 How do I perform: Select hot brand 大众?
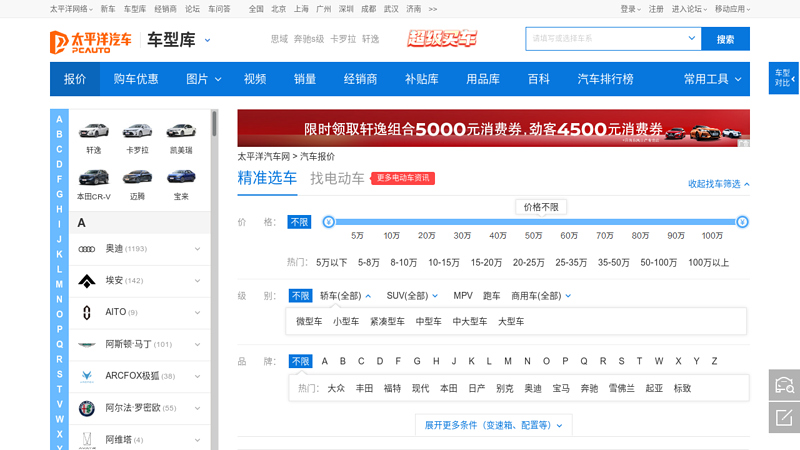336,388
